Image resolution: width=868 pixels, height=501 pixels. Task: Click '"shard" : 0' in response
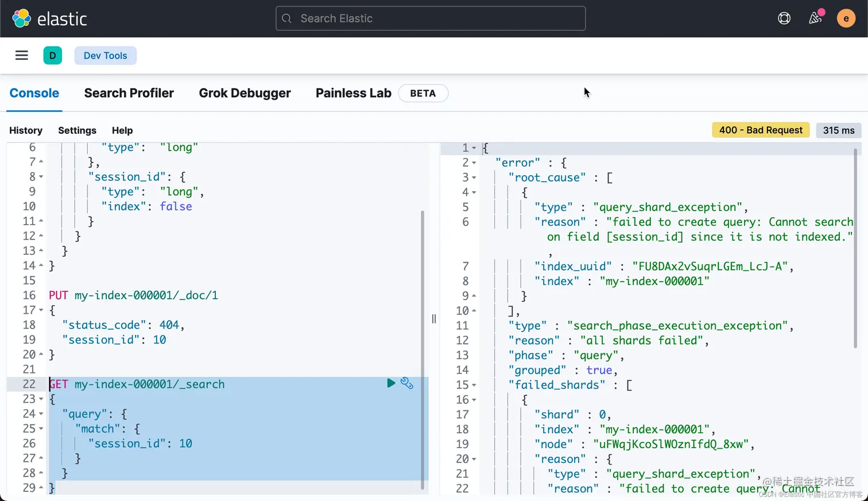click(x=569, y=414)
